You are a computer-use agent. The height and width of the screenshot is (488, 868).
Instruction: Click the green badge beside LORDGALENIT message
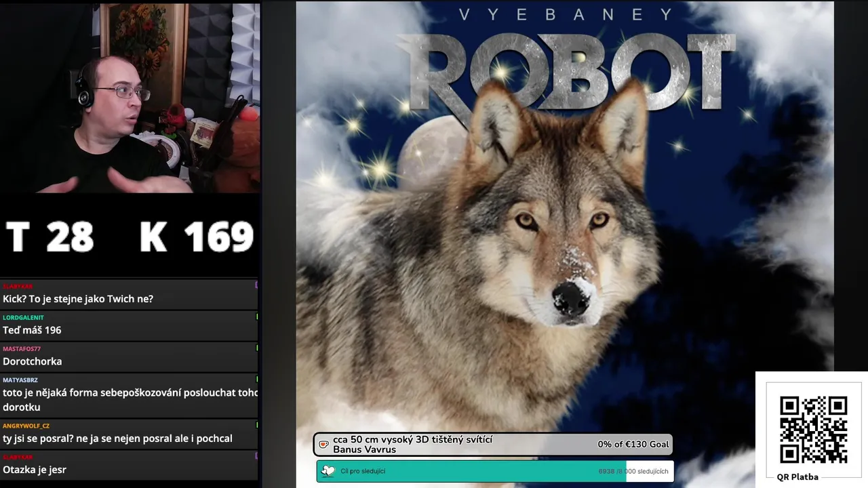[256, 317]
